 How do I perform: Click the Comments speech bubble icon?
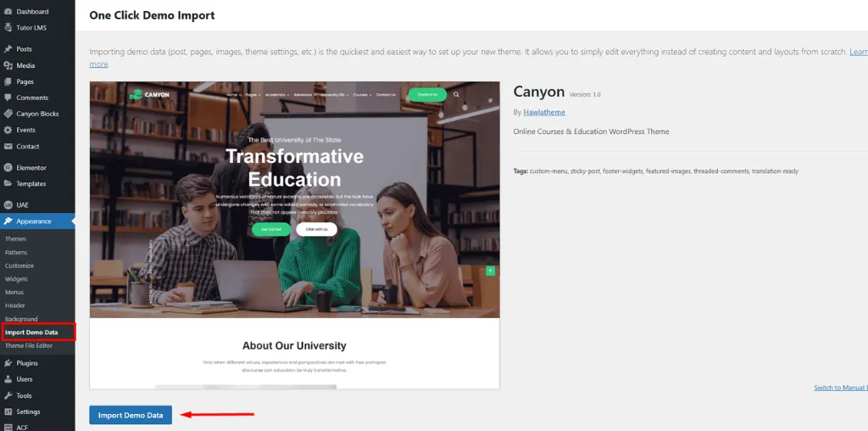[x=8, y=98]
